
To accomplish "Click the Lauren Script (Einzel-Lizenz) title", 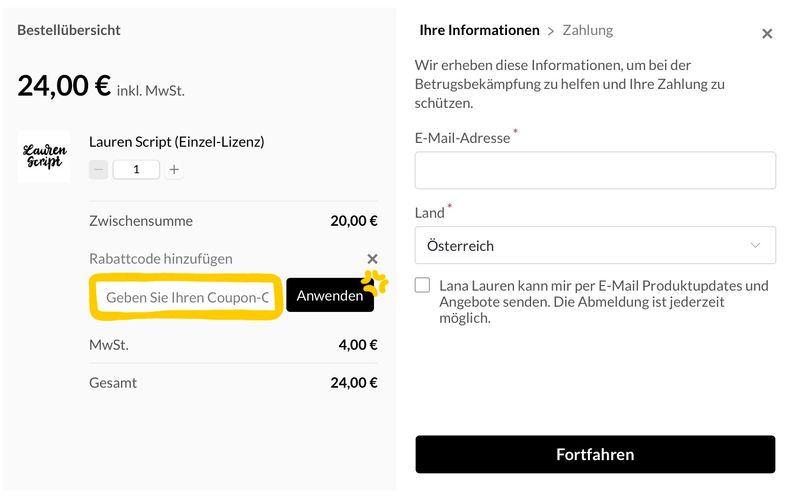I will 176,142.
